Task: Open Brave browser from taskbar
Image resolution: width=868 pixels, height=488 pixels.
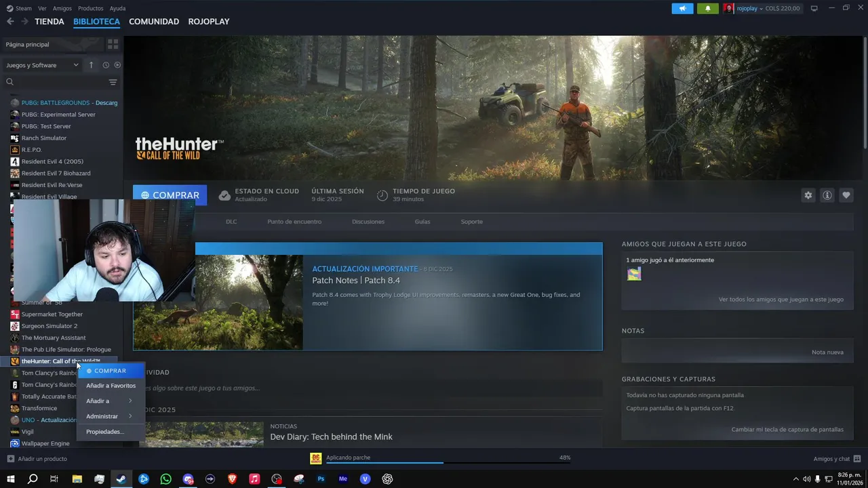Action: [x=233, y=479]
